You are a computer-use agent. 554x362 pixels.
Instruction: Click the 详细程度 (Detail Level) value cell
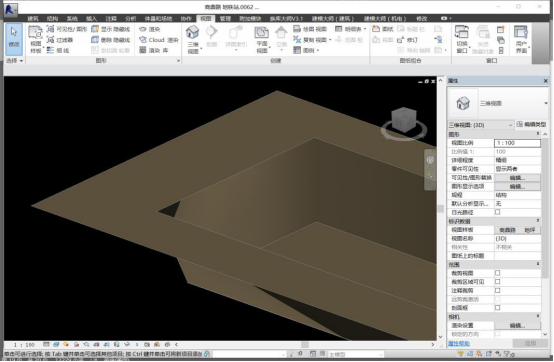517,160
